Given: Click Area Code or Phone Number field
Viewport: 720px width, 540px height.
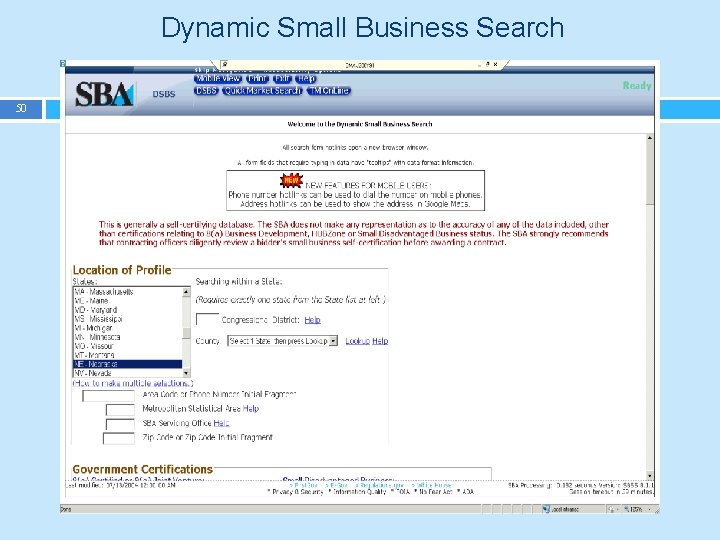Looking at the screenshot, I should pyautogui.click(x=108, y=395).
